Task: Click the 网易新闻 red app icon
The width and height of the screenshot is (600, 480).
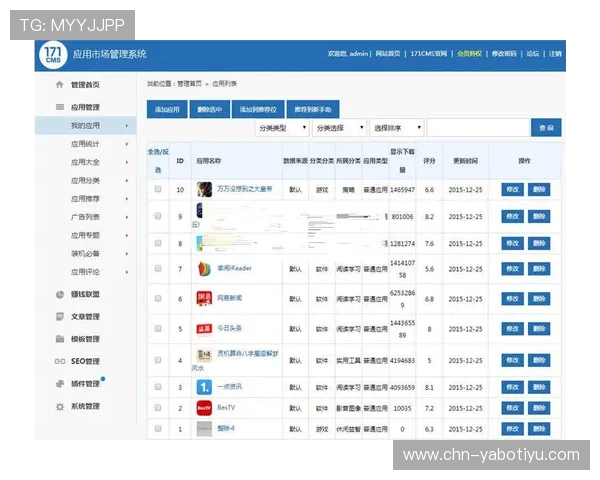Action: [204, 299]
